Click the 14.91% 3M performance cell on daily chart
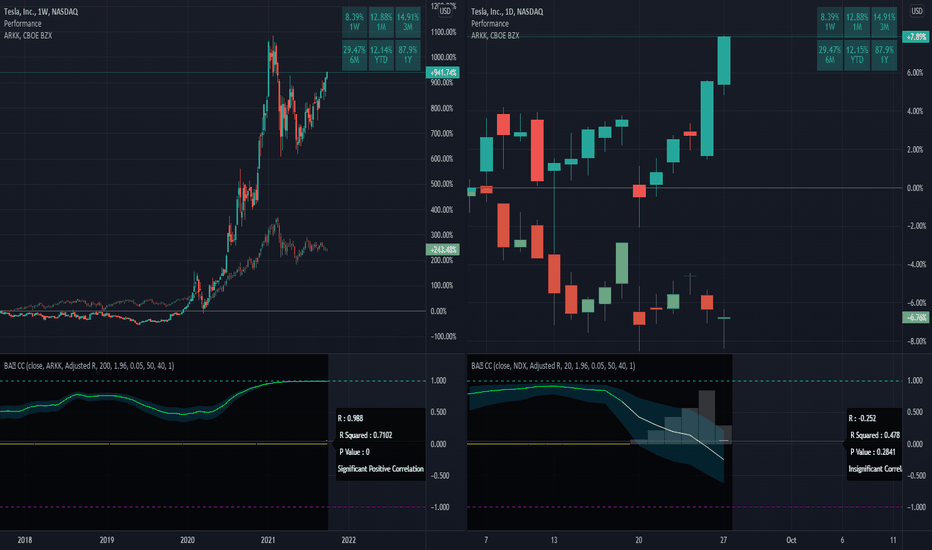Viewport: 932px width, 550px height. [x=884, y=22]
